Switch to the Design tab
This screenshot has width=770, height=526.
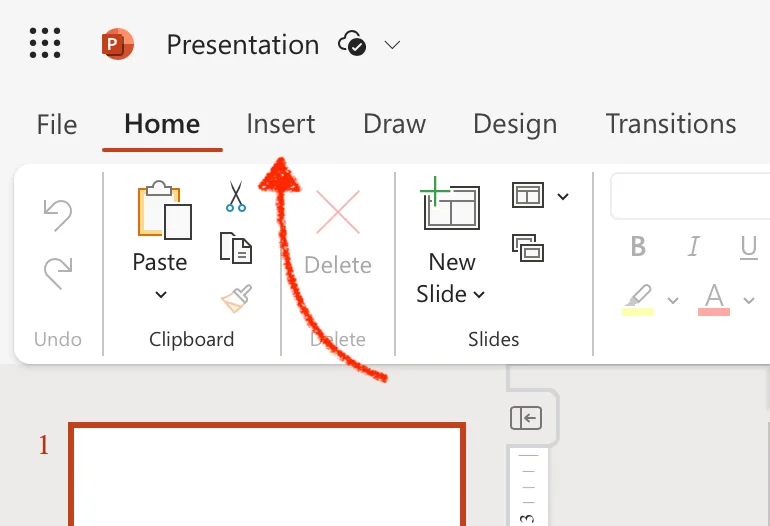[515, 125]
